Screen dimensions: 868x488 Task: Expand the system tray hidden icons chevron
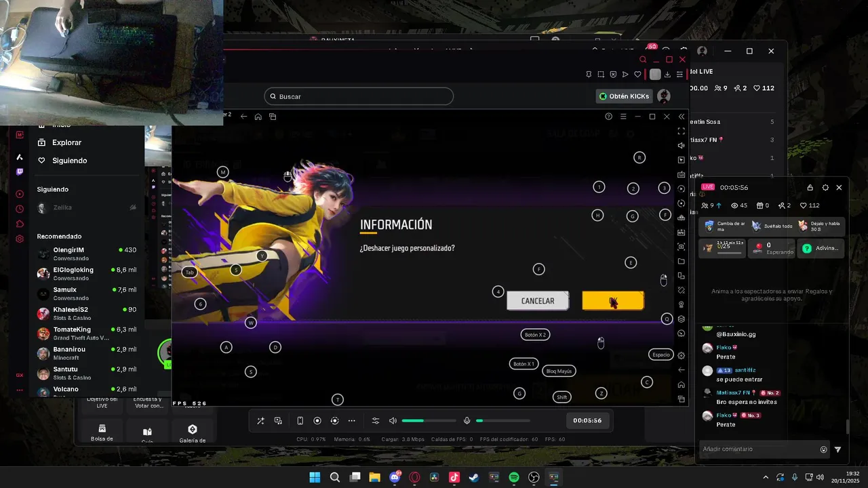[x=766, y=477]
